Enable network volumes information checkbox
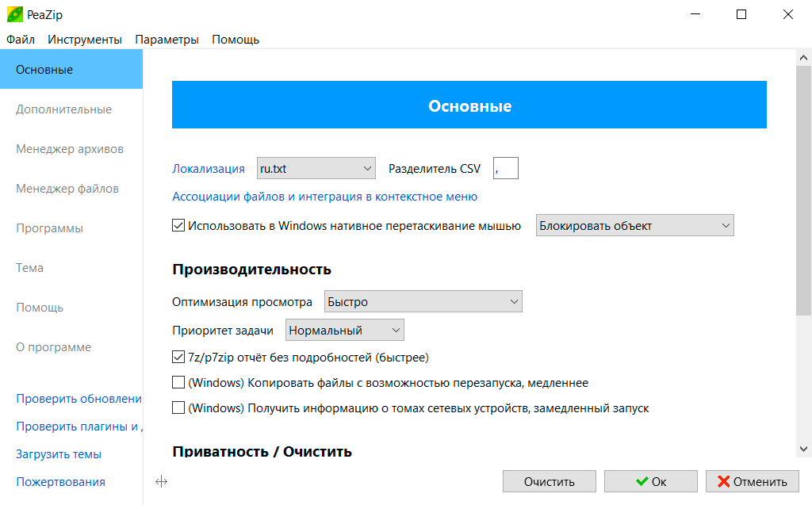The width and height of the screenshot is (812, 505). coord(178,407)
